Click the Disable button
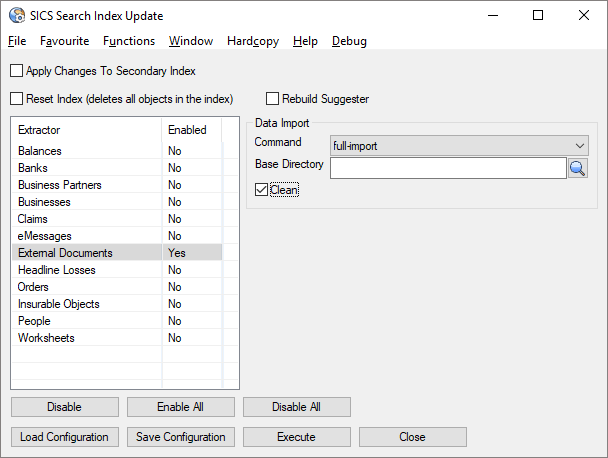This screenshot has width=608, height=458. point(65,407)
